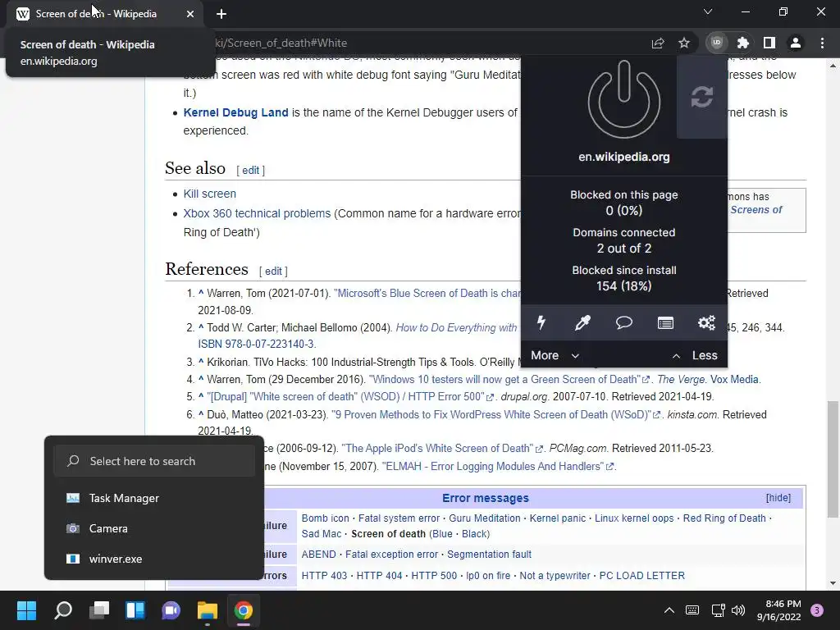Open Red Ring of Death link

tap(724, 518)
